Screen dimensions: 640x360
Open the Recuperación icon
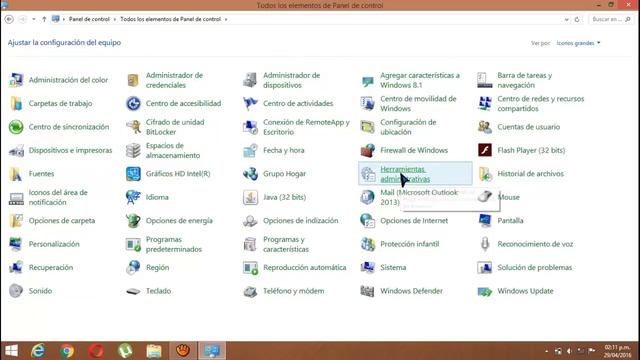point(16,267)
